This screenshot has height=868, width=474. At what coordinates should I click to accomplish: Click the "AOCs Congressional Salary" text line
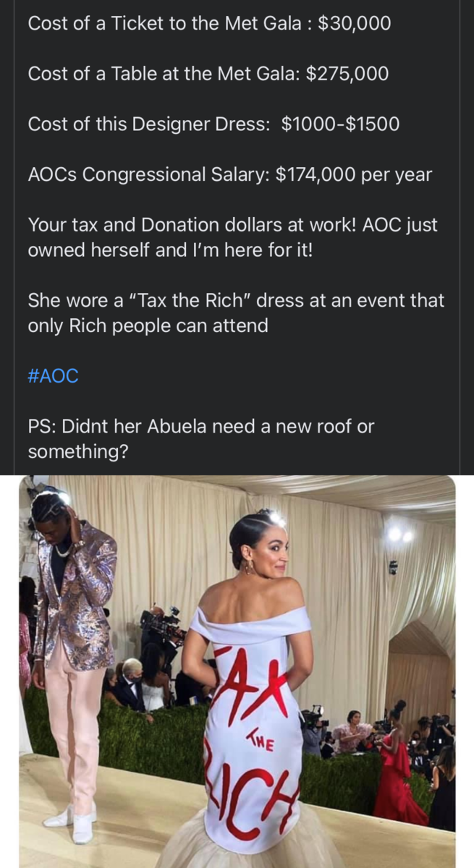tap(229, 174)
